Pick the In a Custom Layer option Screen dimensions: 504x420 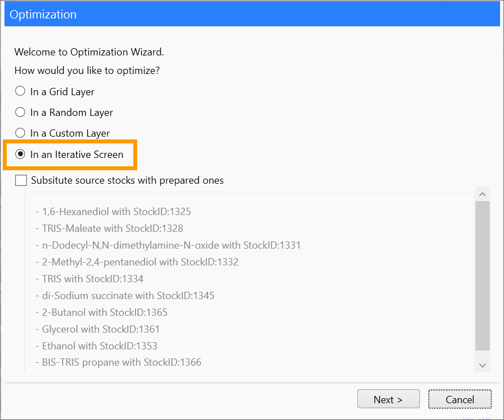[x=20, y=133]
